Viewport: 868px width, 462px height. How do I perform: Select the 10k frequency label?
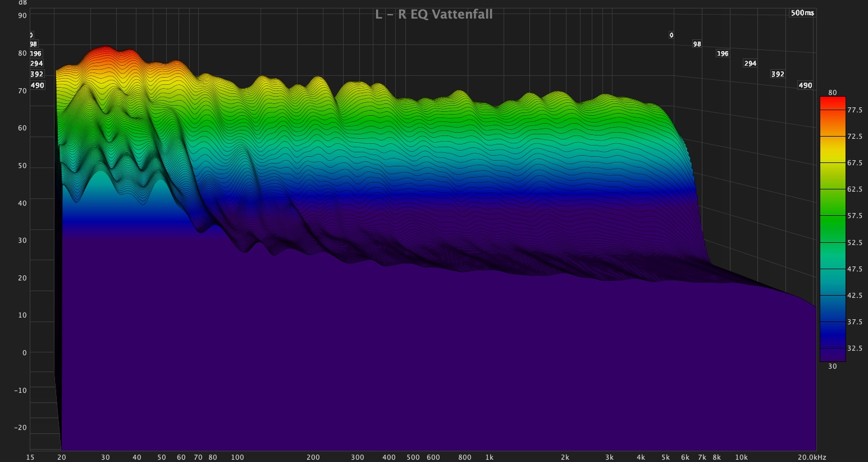[742, 457]
